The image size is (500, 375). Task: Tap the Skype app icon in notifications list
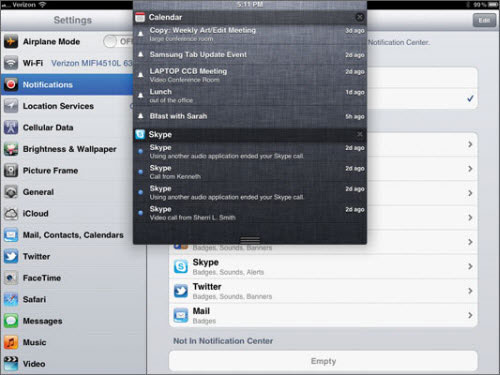tap(181, 267)
